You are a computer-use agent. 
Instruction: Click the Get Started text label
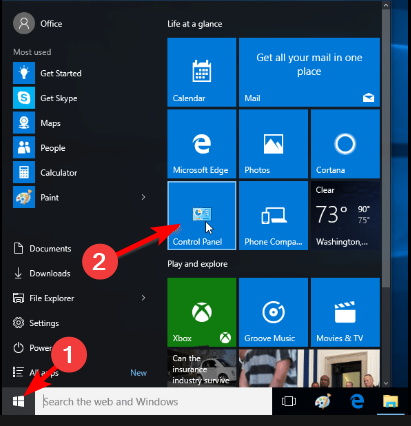[x=61, y=73]
